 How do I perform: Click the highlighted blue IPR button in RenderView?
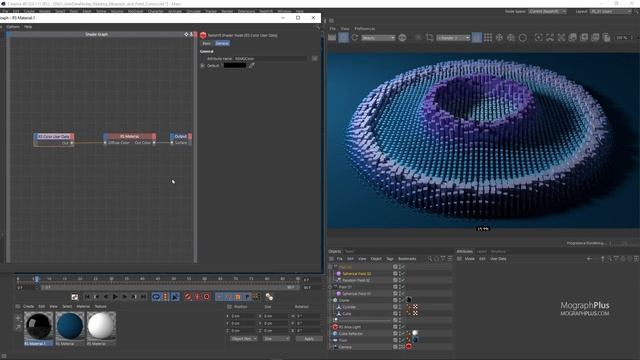coord(343,38)
